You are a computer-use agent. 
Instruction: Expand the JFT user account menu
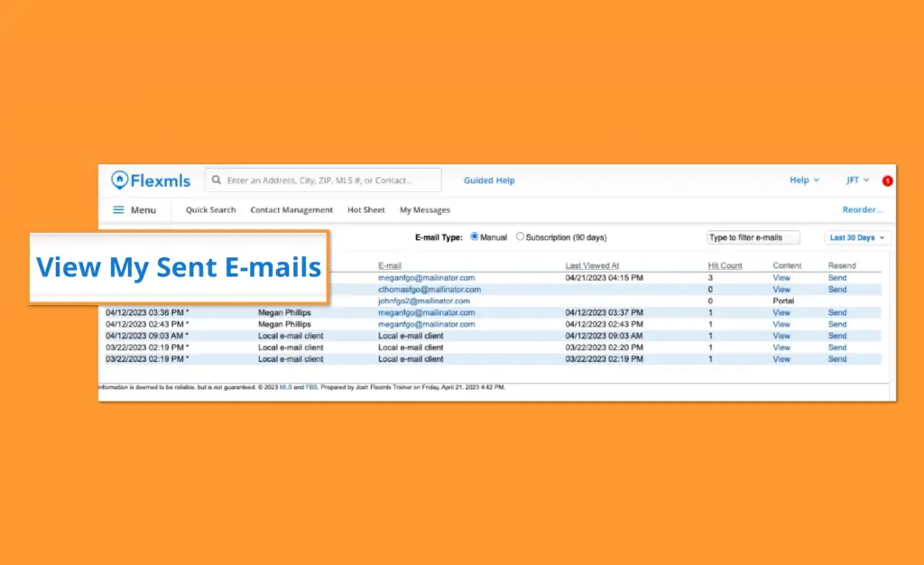(857, 181)
